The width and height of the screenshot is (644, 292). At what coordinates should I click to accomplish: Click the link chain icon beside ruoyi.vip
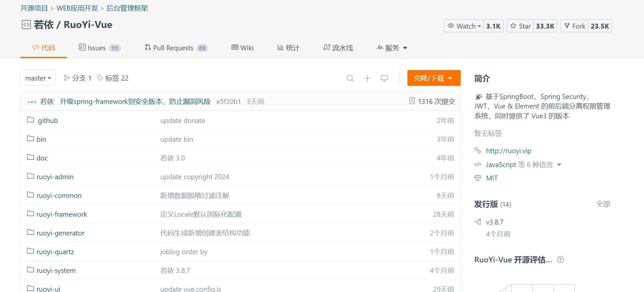[x=478, y=151]
